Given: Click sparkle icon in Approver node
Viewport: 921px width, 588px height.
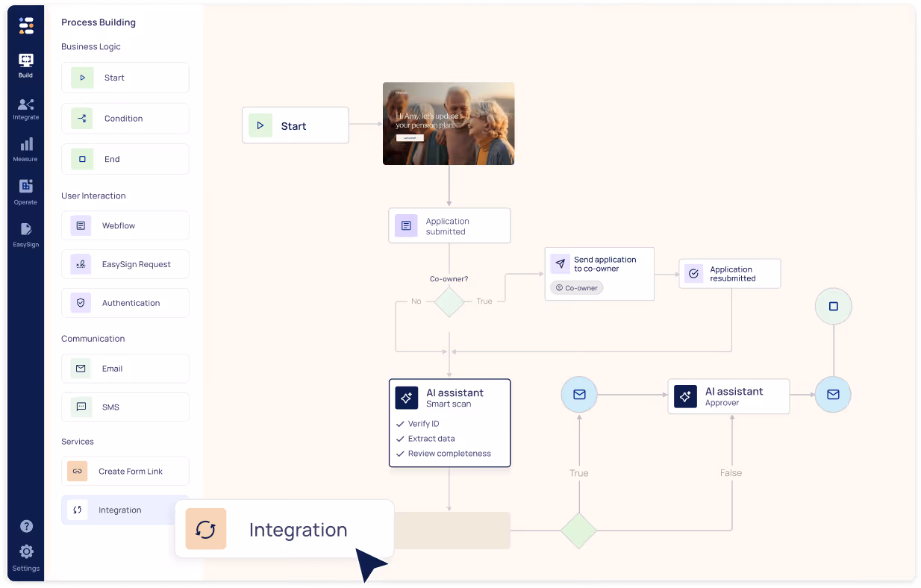Looking at the screenshot, I should point(685,396).
